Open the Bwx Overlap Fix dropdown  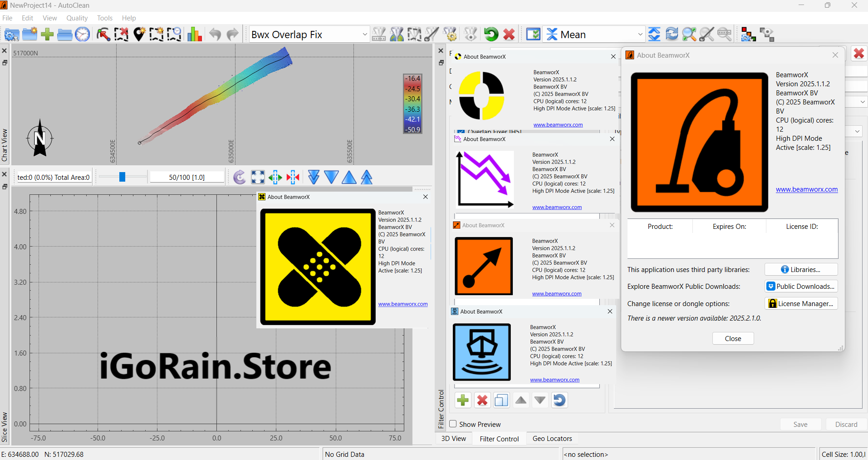(x=364, y=35)
